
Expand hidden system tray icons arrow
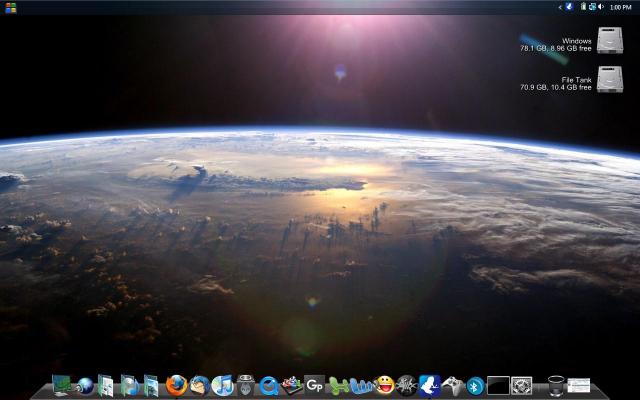[559, 7]
